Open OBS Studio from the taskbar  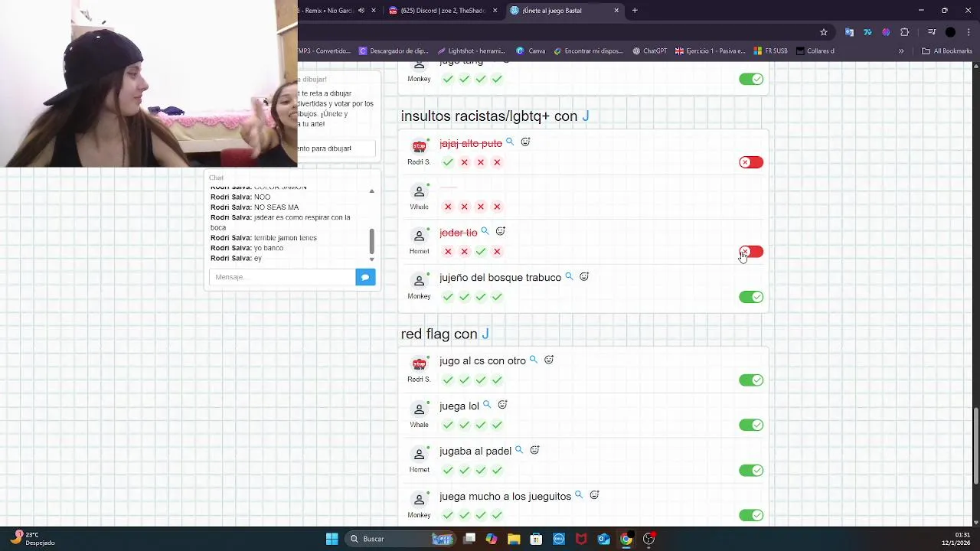point(648,539)
